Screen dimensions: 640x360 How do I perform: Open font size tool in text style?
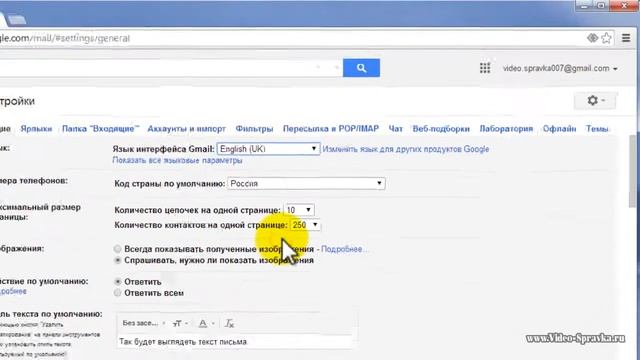[180, 323]
